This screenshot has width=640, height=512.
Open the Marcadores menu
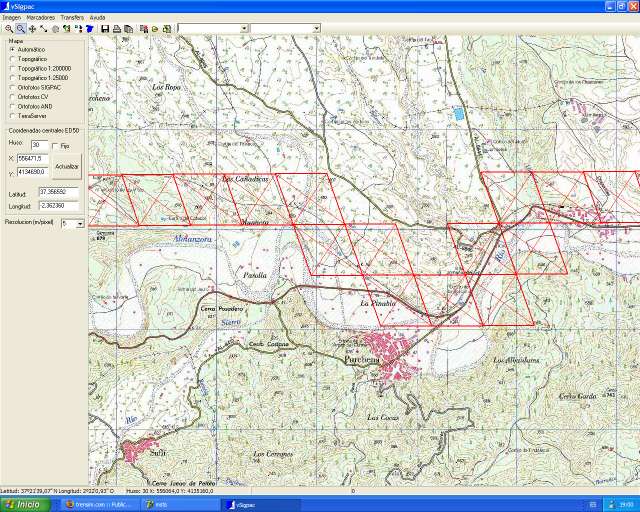41,18
